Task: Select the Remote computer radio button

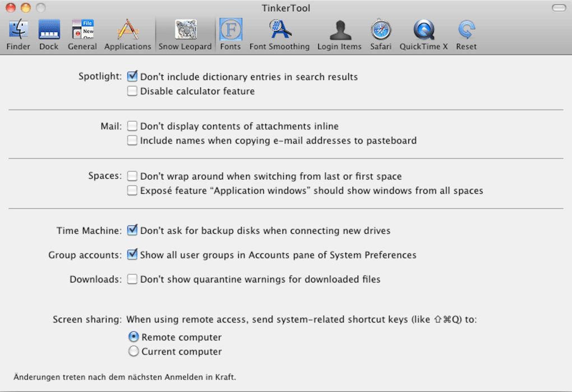Action: coord(133,336)
